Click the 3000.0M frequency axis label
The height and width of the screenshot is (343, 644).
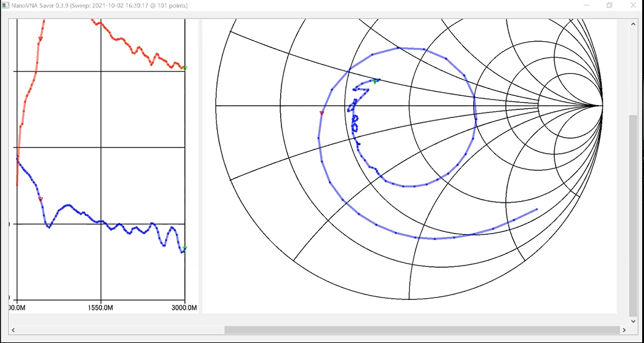(x=184, y=306)
